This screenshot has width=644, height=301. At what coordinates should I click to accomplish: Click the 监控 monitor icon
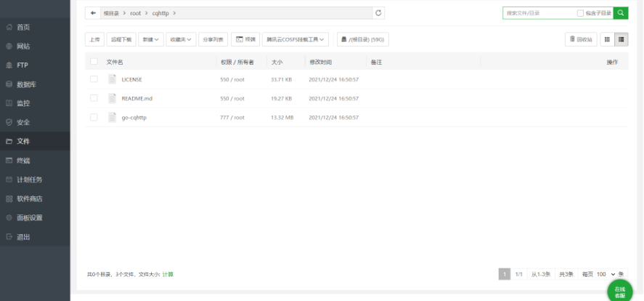(9, 103)
